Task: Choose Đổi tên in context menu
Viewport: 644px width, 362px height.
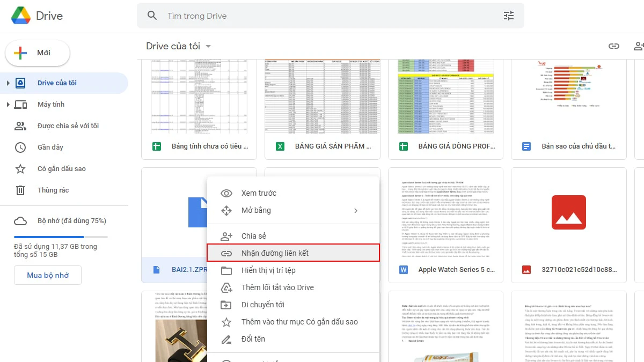Action: coord(293,339)
